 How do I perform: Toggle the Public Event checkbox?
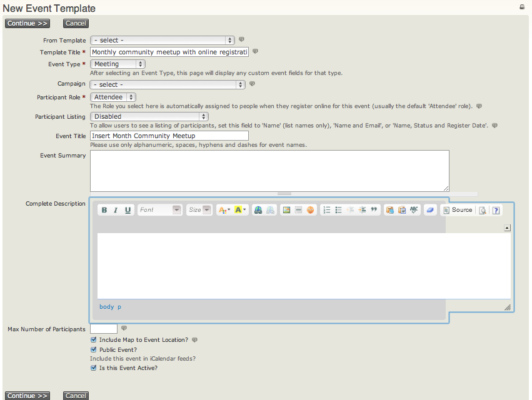[x=94, y=350]
